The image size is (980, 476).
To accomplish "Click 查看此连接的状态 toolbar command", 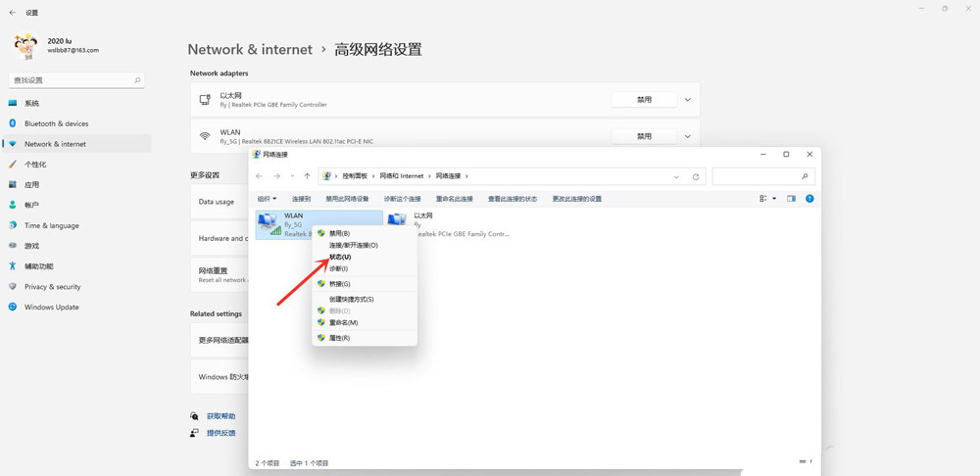I will [513, 199].
